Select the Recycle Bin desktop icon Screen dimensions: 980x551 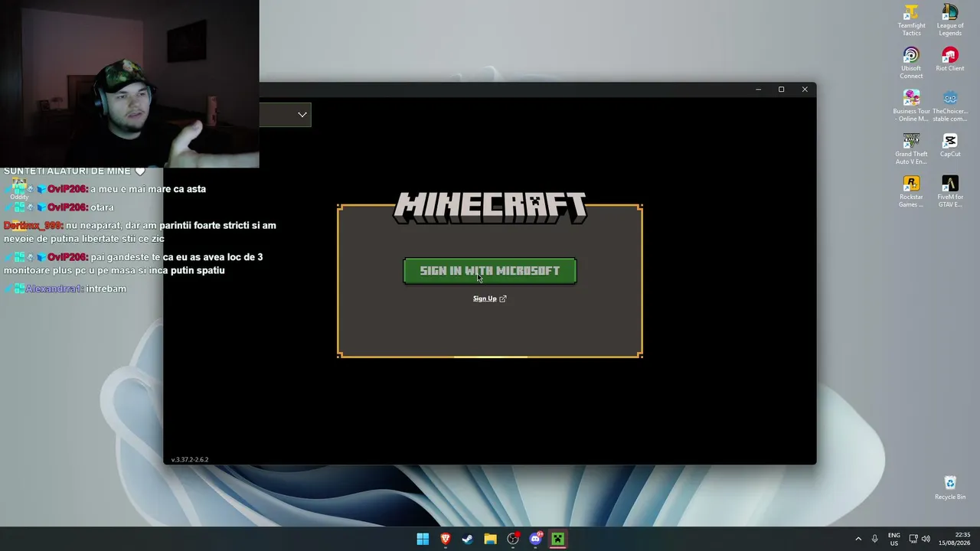tap(950, 488)
